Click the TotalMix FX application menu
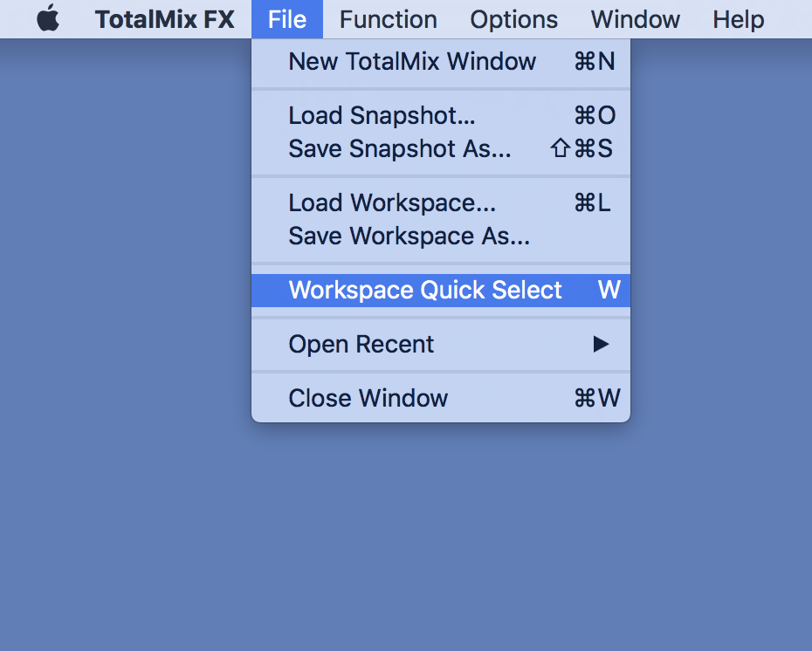This screenshot has height=651, width=812. pos(164,19)
